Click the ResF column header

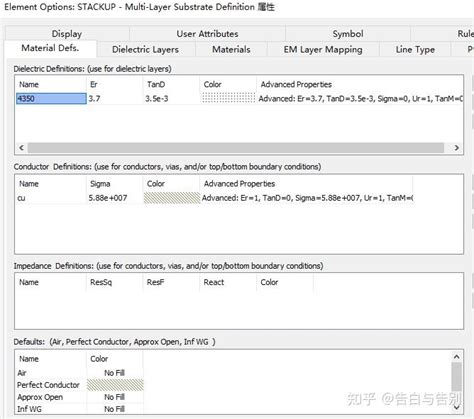click(x=171, y=282)
